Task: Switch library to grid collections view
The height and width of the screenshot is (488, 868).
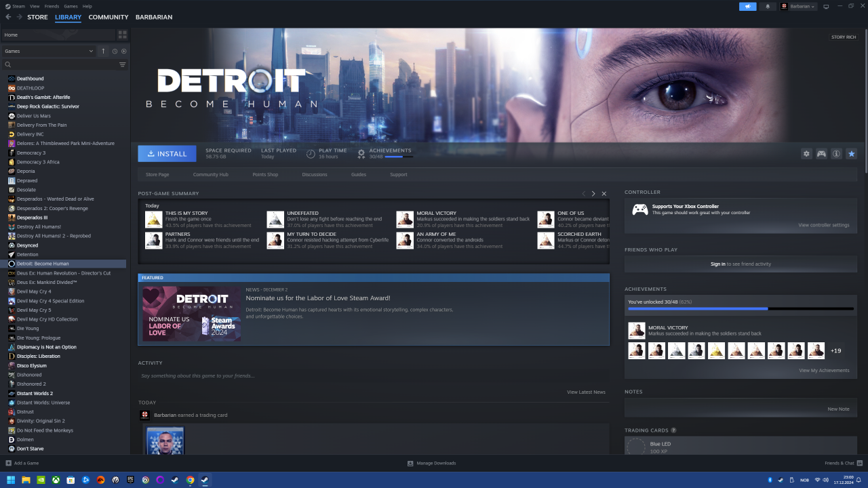Action: click(x=123, y=35)
